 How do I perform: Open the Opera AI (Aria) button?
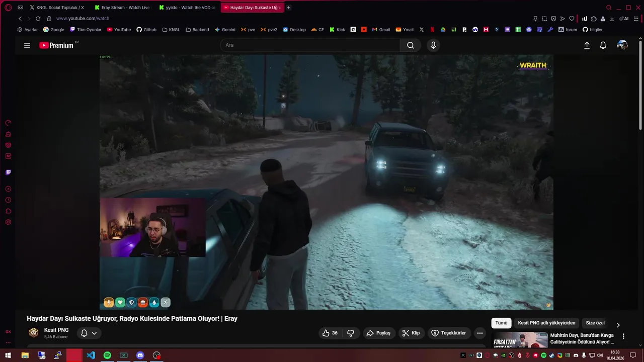[x=624, y=19]
